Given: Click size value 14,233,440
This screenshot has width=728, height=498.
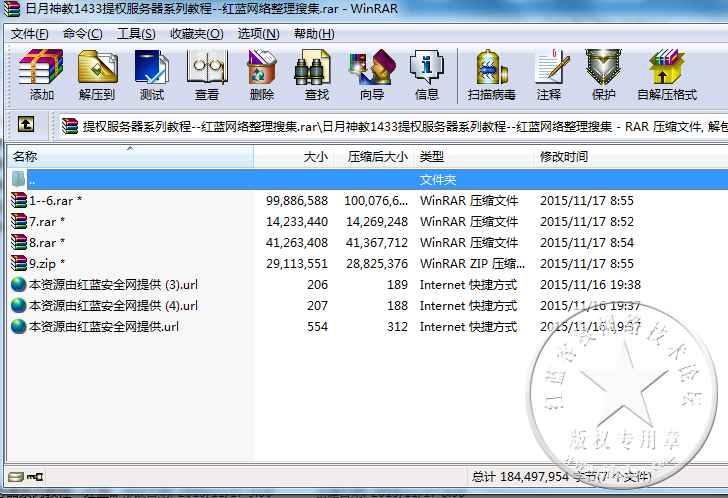Looking at the screenshot, I should [x=297, y=221].
